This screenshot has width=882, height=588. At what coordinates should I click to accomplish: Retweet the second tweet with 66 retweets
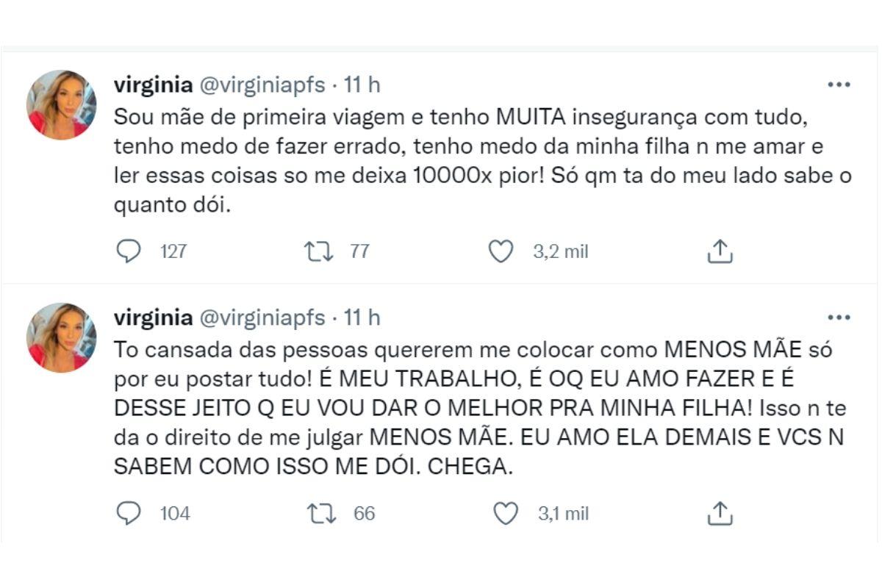321,513
